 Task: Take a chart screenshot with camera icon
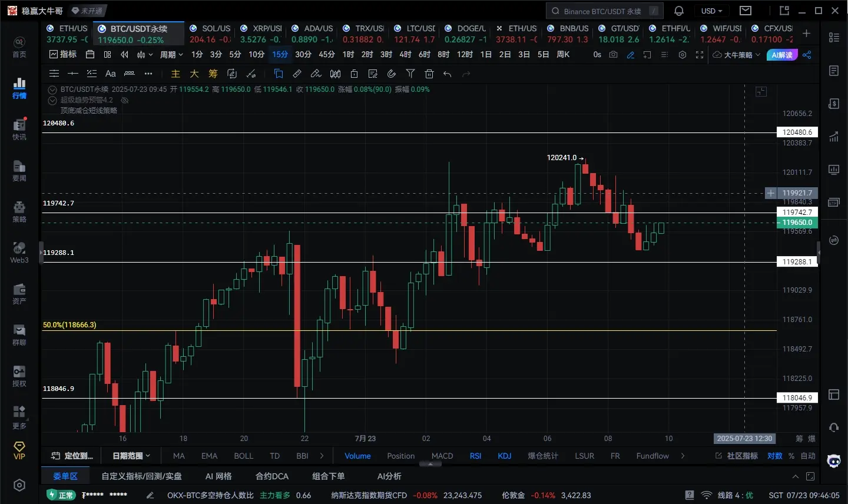(614, 54)
